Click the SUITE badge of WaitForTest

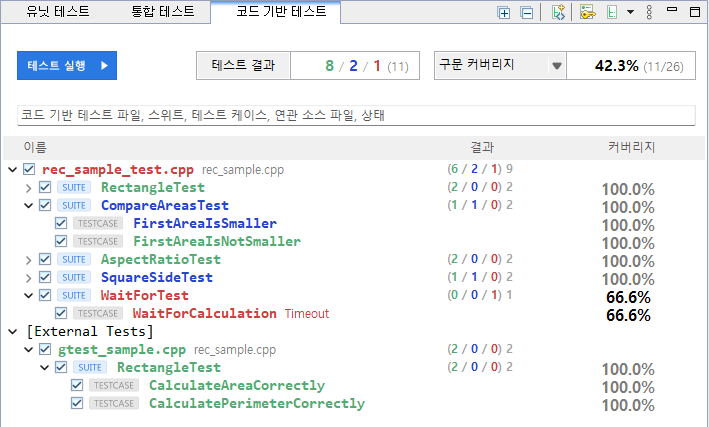(74, 295)
